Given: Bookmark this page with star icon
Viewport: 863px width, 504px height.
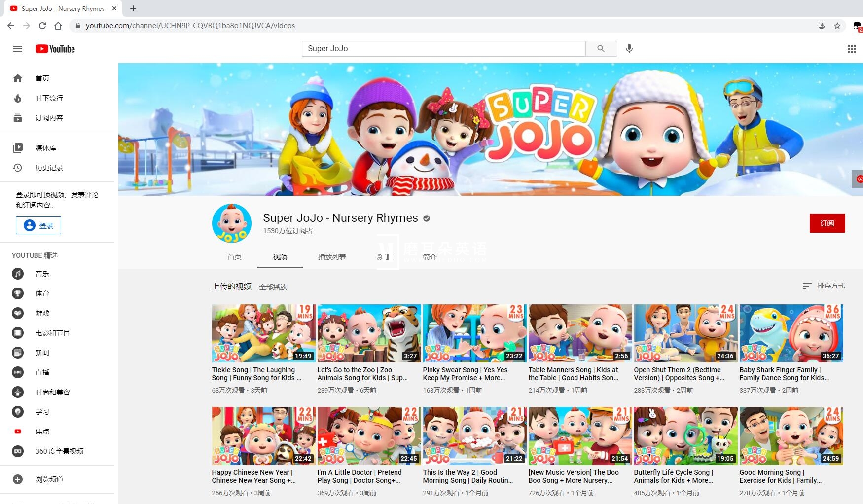Looking at the screenshot, I should (837, 26).
